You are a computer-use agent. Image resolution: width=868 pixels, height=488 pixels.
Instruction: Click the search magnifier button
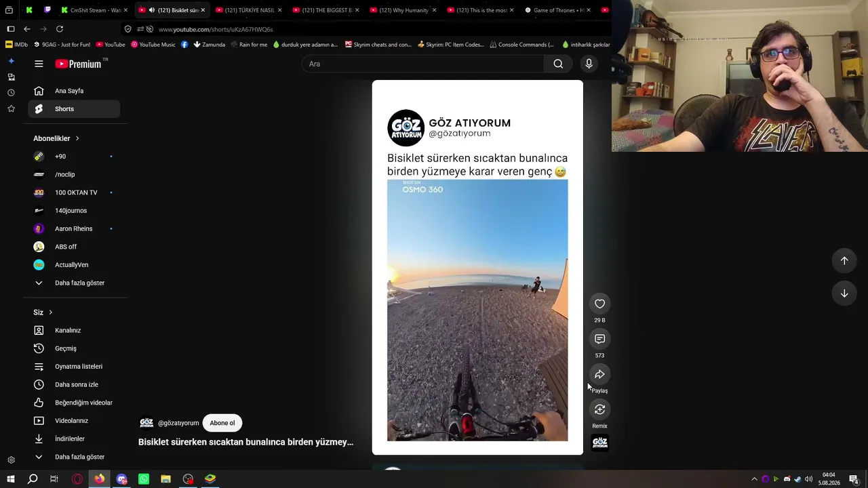(x=558, y=64)
